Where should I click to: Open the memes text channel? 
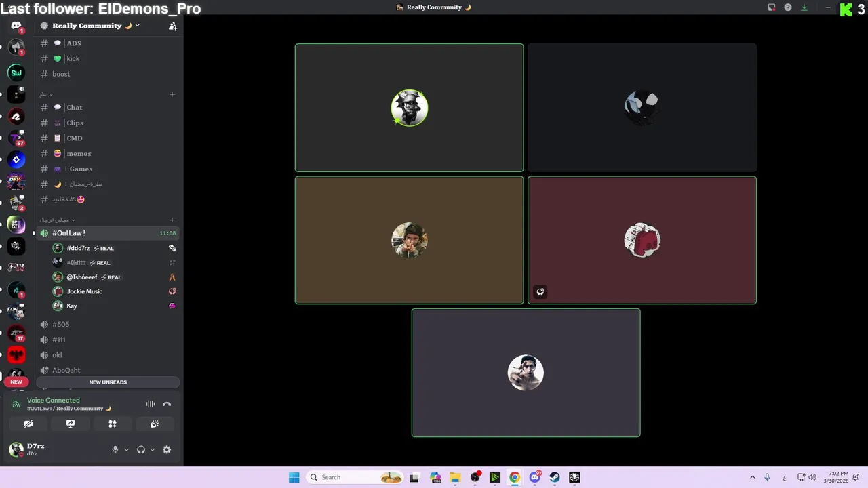(108, 153)
